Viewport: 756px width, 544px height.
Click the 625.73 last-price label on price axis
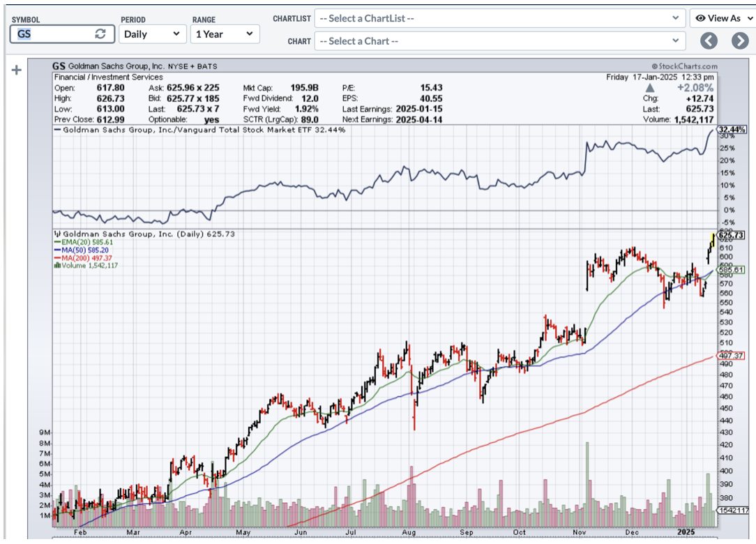pyautogui.click(x=732, y=235)
